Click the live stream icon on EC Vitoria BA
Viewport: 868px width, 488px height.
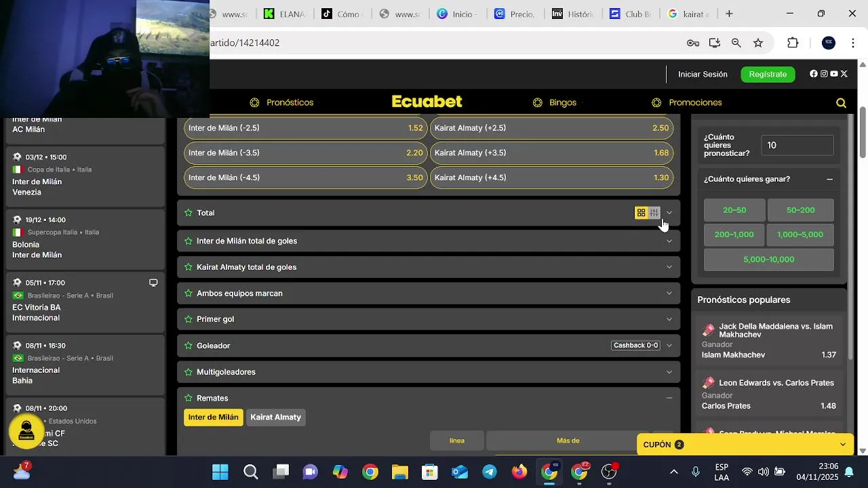pyautogui.click(x=153, y=283)
